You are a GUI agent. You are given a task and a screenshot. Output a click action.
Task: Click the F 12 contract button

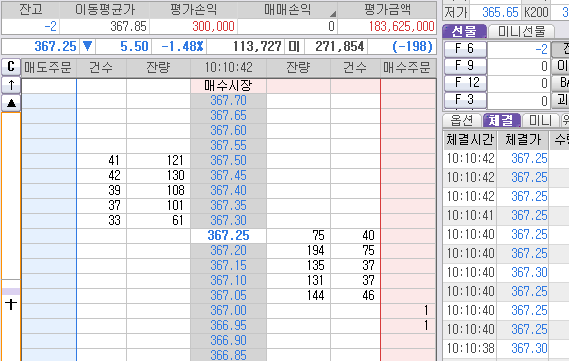click(x=465, y=83)
